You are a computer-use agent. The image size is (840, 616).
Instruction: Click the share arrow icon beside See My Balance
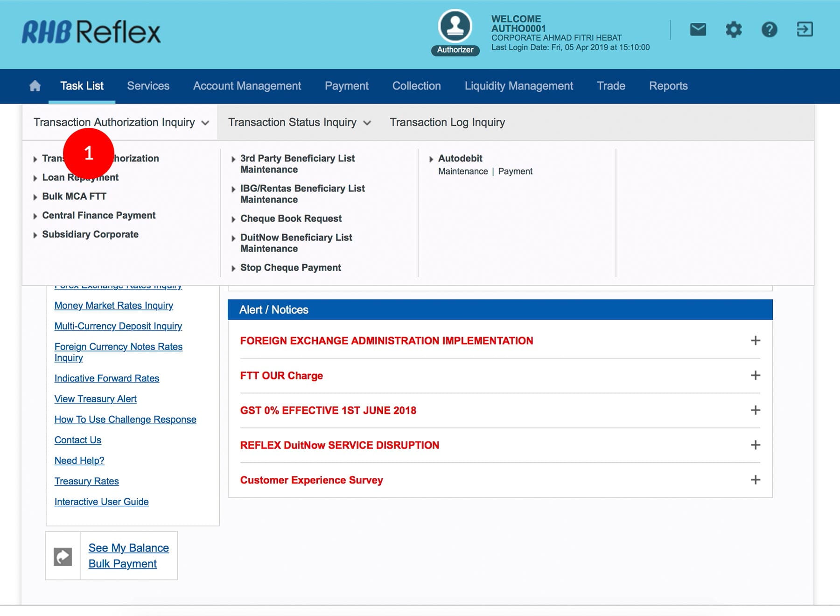[x=63, y=556]
